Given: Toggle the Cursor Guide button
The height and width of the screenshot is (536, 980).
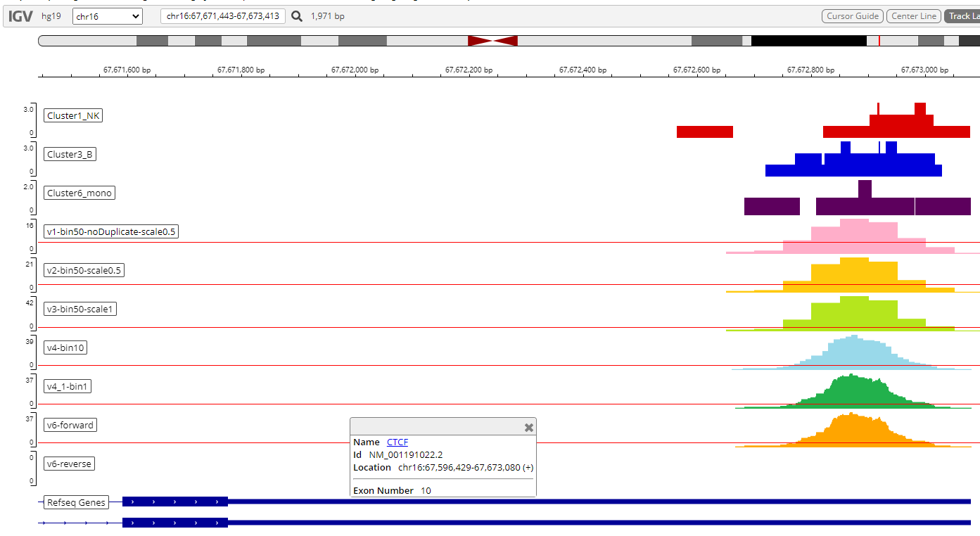Looking at the screenshot, I should point(853,16).
